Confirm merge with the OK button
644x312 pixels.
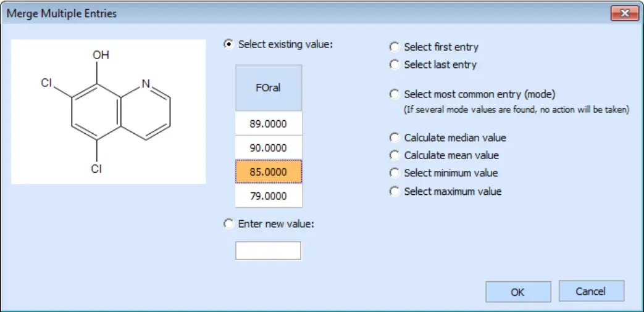pyautogui.click(x=518, y=292)
